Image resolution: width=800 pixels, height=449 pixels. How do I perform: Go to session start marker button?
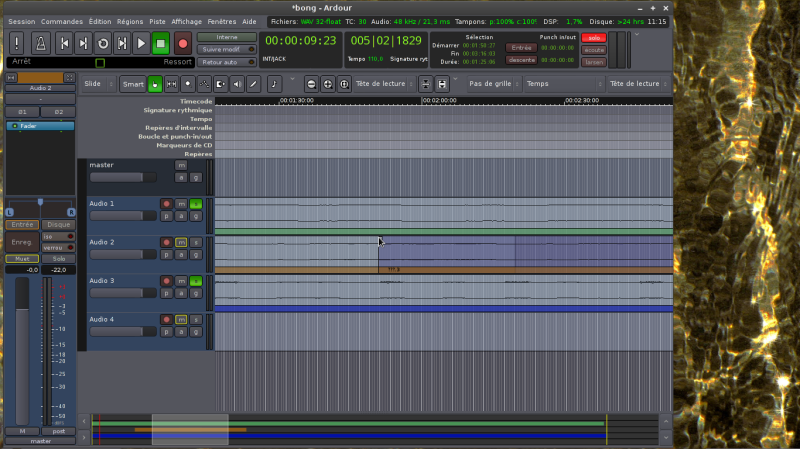point(63,43)
